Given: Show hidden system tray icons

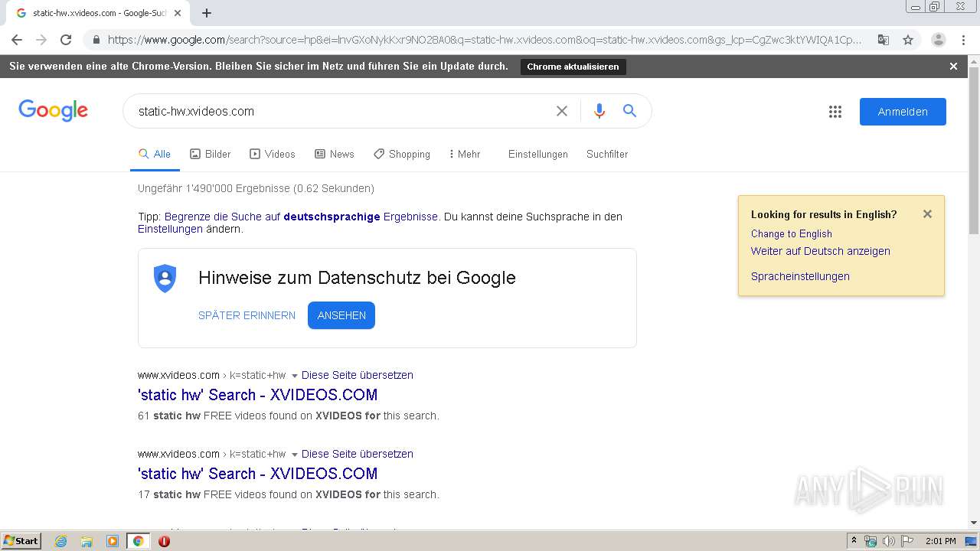Looking at the screenshot, I should 854,540.
